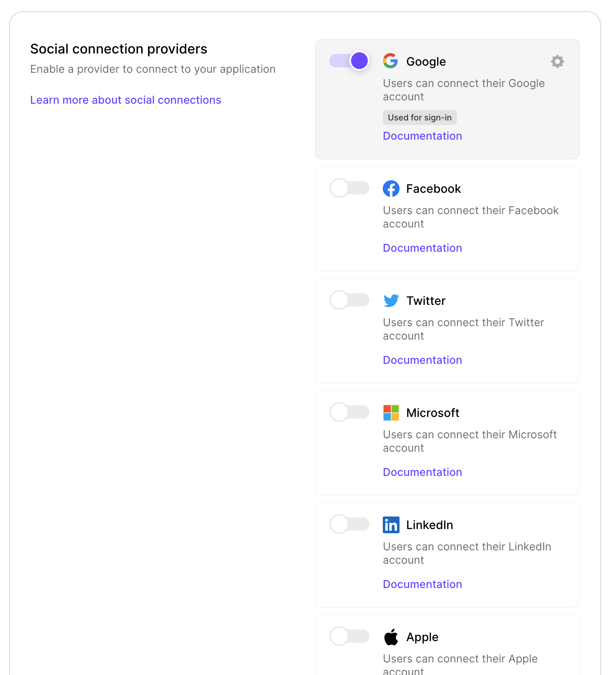Enable the Twitter social connection
The image size is (616, 675).
pos(349,300)
